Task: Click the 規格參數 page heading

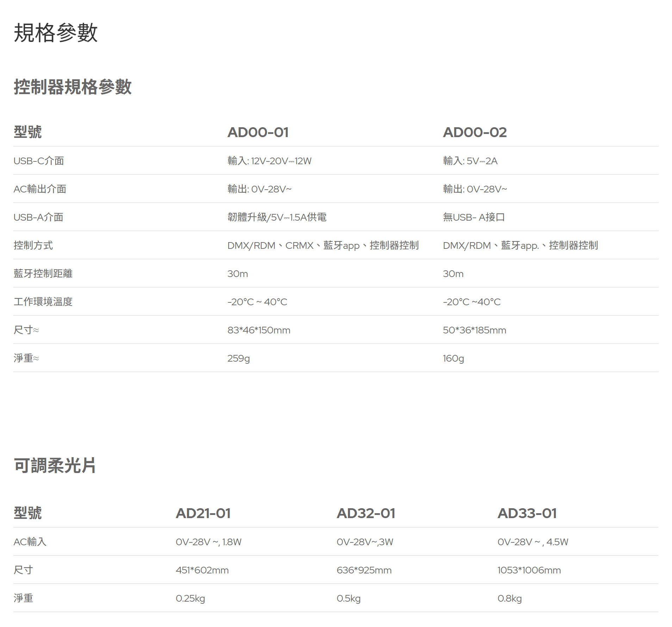Action: coord(55,33)
